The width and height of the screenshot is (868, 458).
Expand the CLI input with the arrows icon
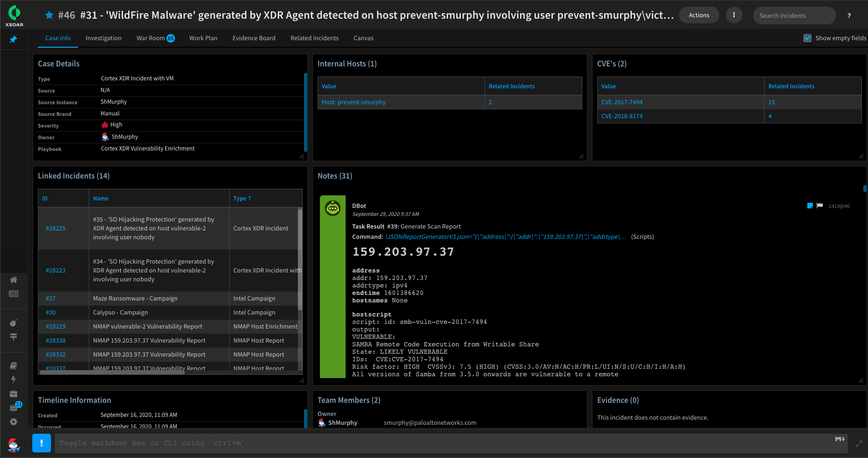(x=859, y=444)
